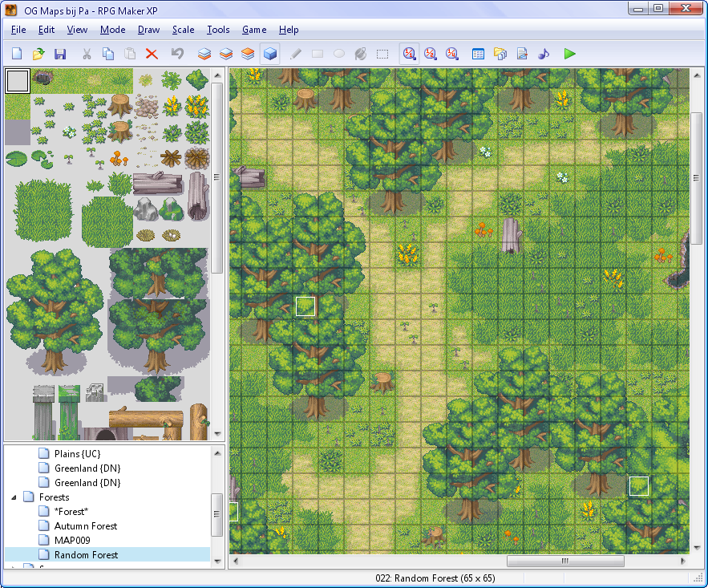The width and height of the screenshot is (708, 588).
Task: Click tileset palette scroll-down arrow
Action: [217, 434]
